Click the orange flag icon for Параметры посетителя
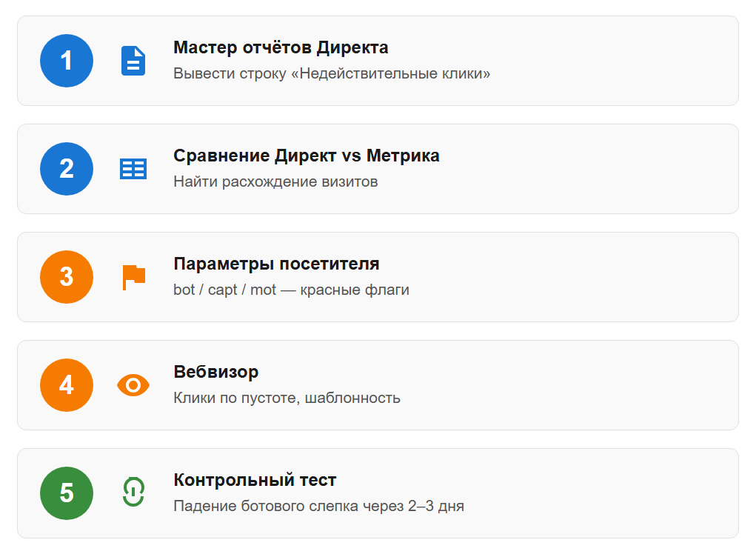Image resolution: width=756 pixels, height=557 pixels. click(133, 277)
